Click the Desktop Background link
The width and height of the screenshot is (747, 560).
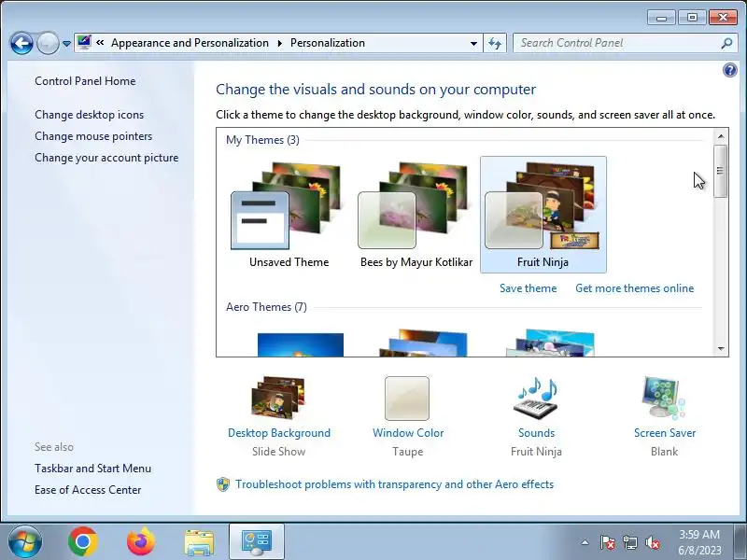coord(279,433)
